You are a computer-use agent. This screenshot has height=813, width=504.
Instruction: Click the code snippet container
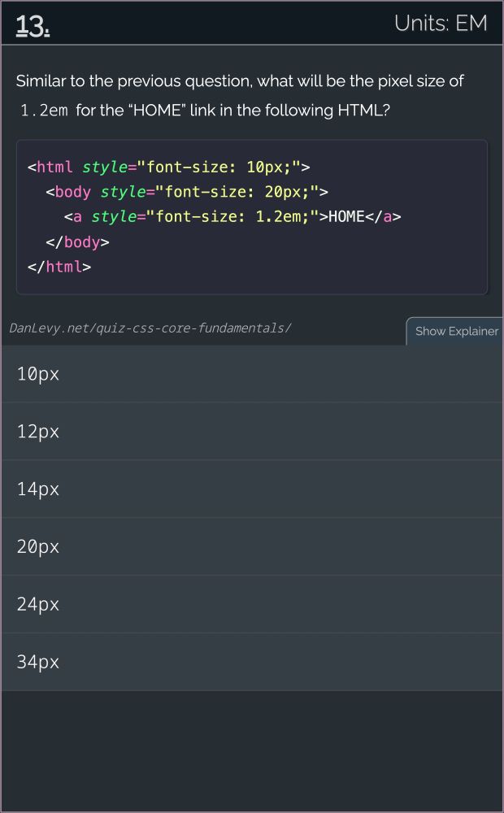pos(252,217)
